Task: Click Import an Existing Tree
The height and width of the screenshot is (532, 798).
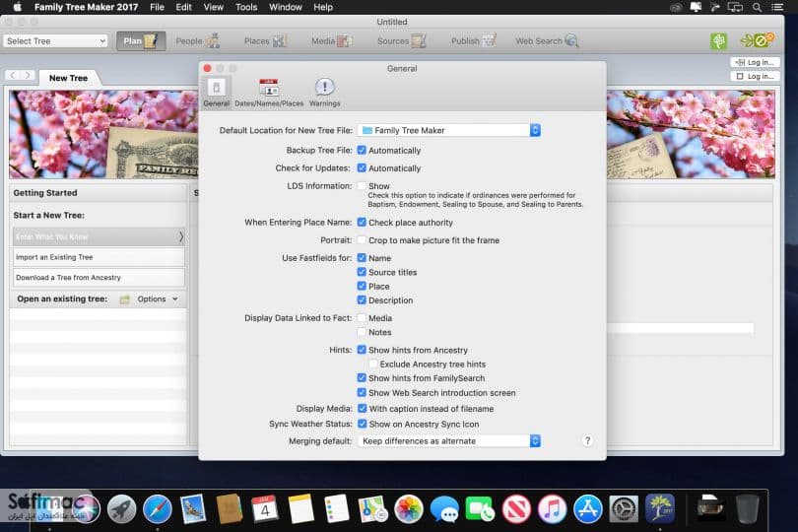Action: (x=99, y=257)
